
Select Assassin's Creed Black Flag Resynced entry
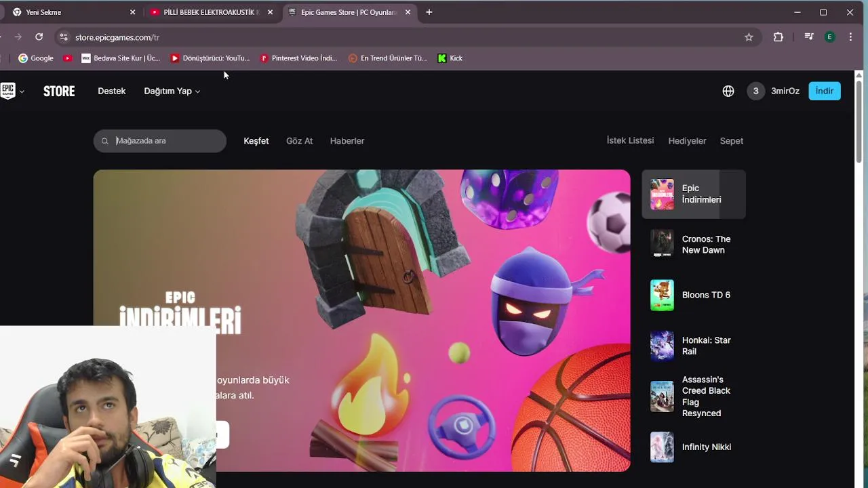pyautogui.click(x=694, y=396)
